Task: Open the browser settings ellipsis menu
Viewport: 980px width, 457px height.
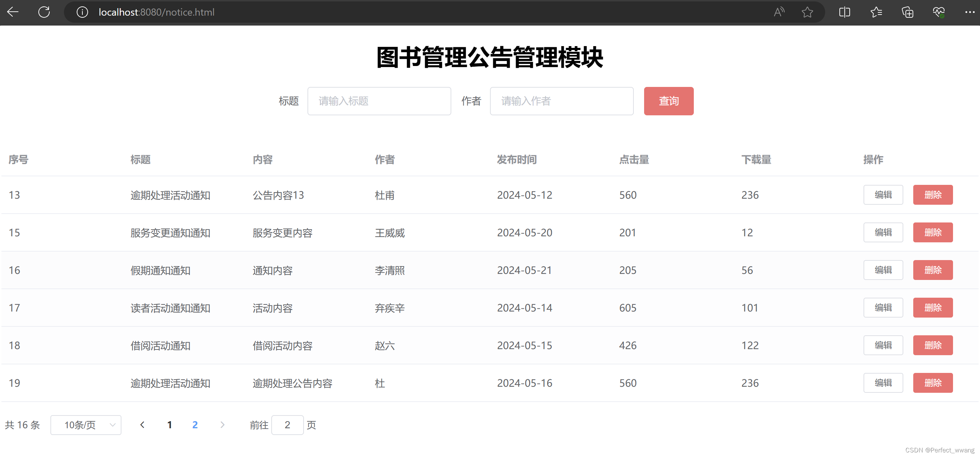Action: click(969, 12)
